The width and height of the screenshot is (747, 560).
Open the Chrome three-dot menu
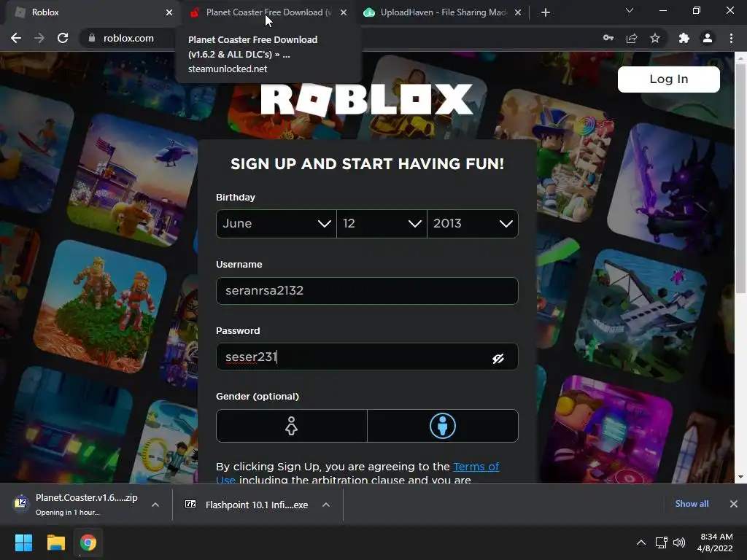(x=731, y=38)
